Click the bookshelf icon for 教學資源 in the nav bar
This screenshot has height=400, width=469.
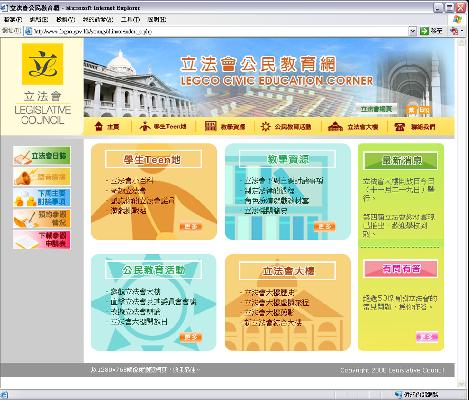coord(211,127)
